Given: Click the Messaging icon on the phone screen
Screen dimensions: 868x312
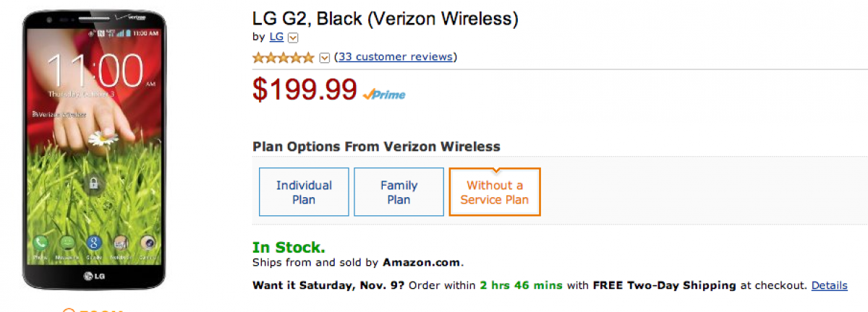Looking at the screenshot, I should (x=67, y=243).
